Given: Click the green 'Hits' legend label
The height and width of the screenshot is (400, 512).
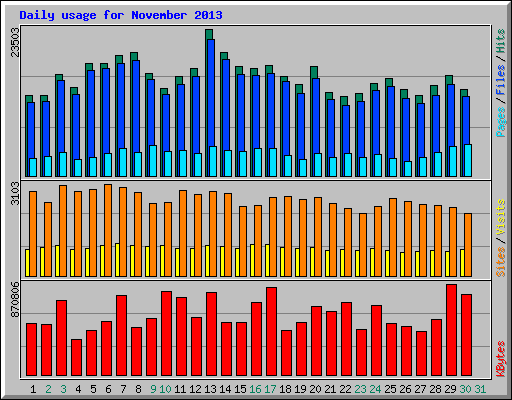Looking at the screenshot, I should 500,41.
